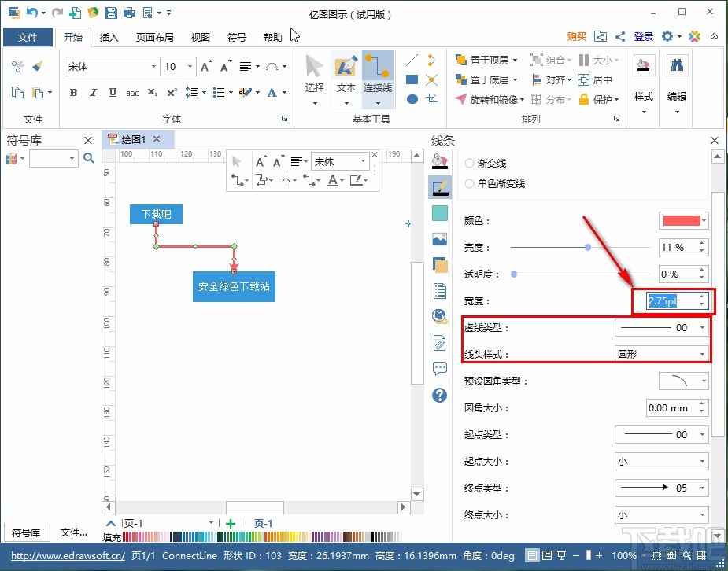Click 置于顶层 Bring to Front button

(486, 60)
